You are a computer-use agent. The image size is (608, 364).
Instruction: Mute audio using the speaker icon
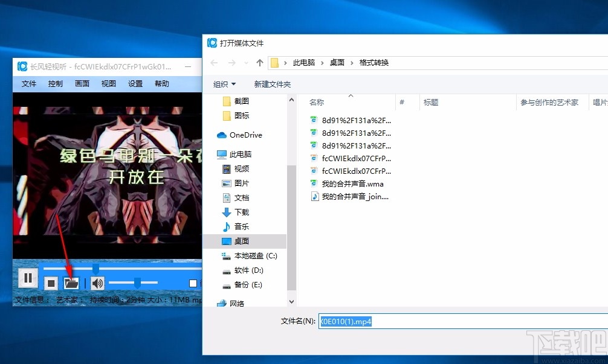coord(97,283)
